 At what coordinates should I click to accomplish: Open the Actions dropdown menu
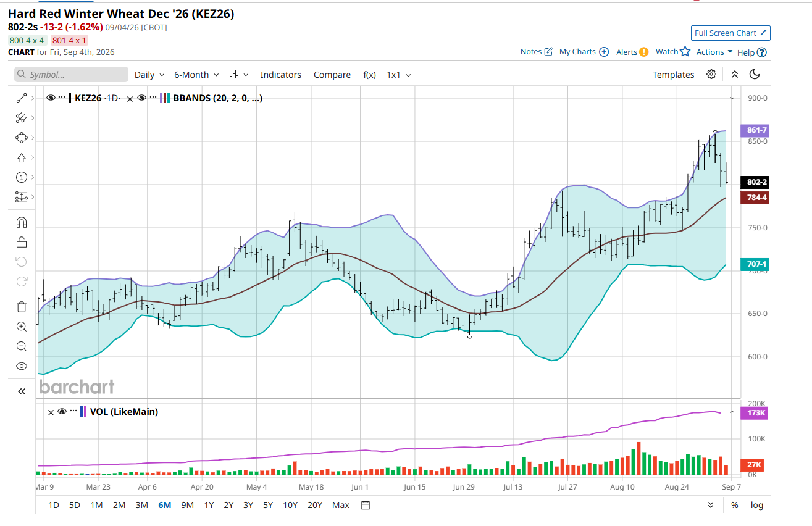click(x=714, y=52)
